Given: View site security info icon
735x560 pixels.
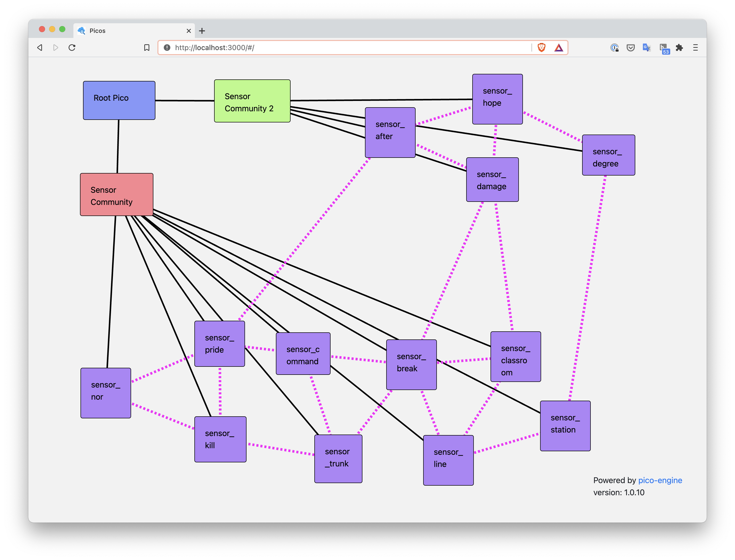Looking at the screenshot, I should coord(167,48).
